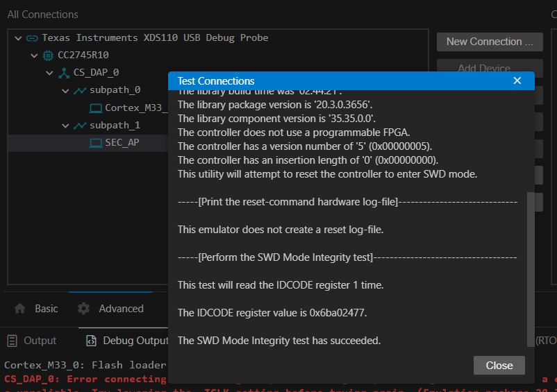Collapse the CS_DAP_0 tree branch
Screen dimensions: 557x392
50,73
